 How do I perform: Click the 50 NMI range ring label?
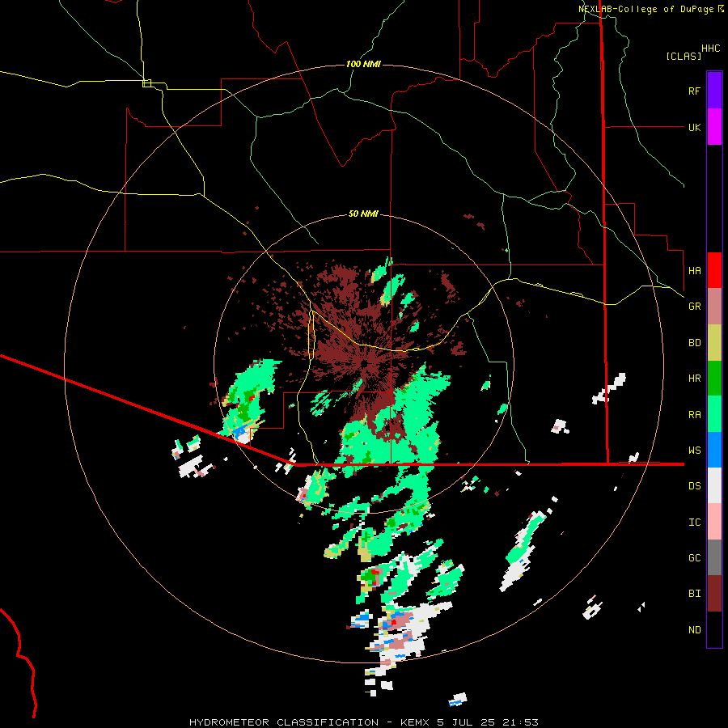pyautogui.click(x=363, y=214)
